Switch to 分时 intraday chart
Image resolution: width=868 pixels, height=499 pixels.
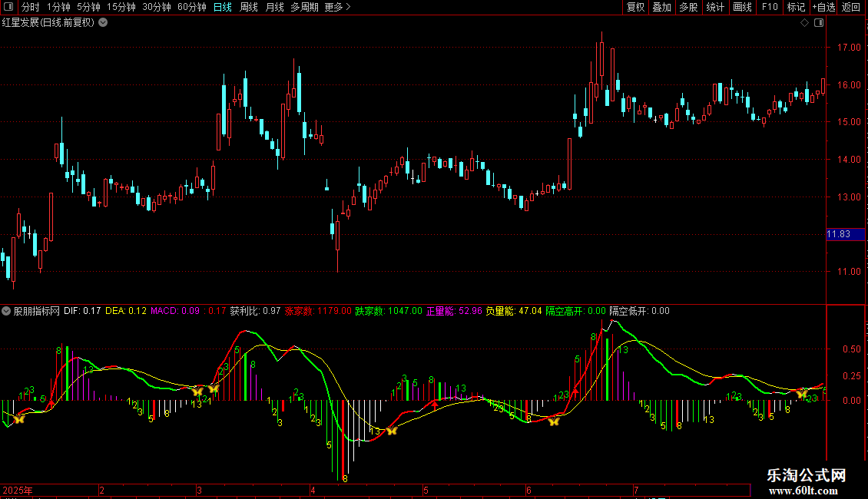pyautogui.click(x=31, y=7)
